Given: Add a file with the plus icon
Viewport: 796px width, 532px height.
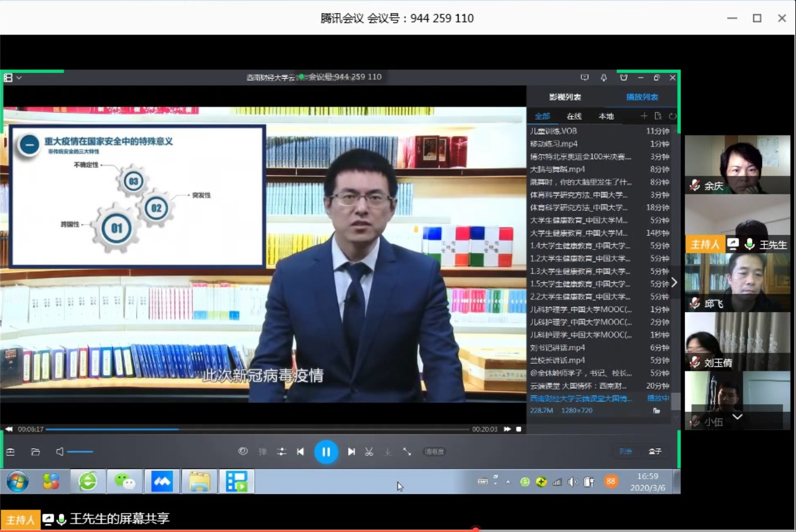Looking at the screenshot, I should pos(644,116).
